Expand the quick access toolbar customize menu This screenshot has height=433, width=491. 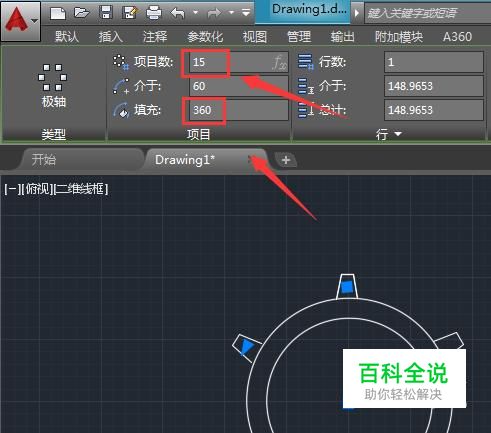pos(246,13)
